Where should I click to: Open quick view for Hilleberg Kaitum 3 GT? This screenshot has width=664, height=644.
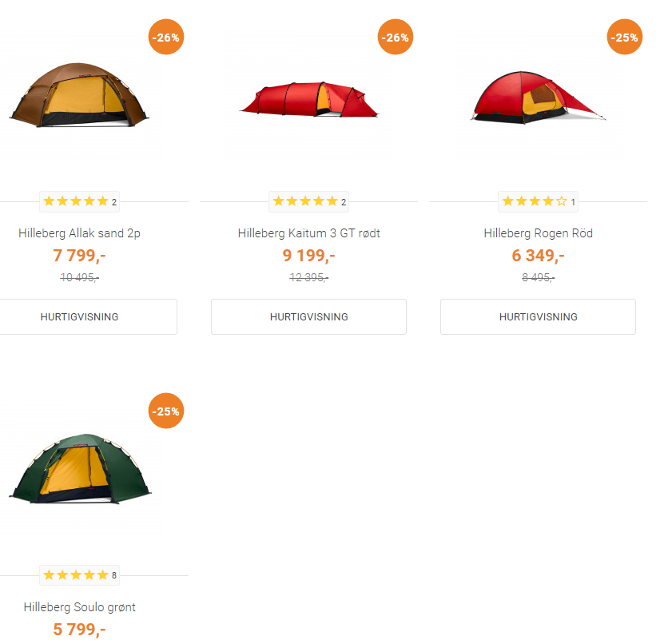pyautogui.click(x=308, y=316)
